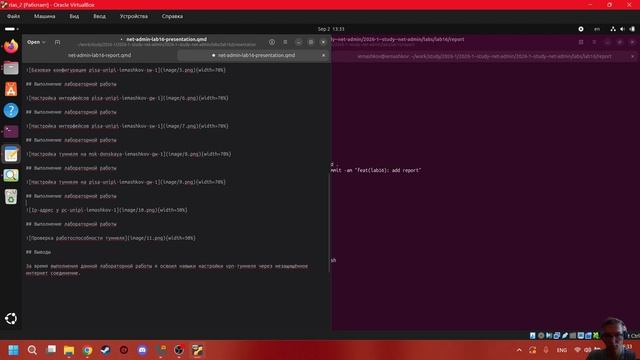
Task: Open Firefox from the Ubuntu dock
Action: (11, 46)
